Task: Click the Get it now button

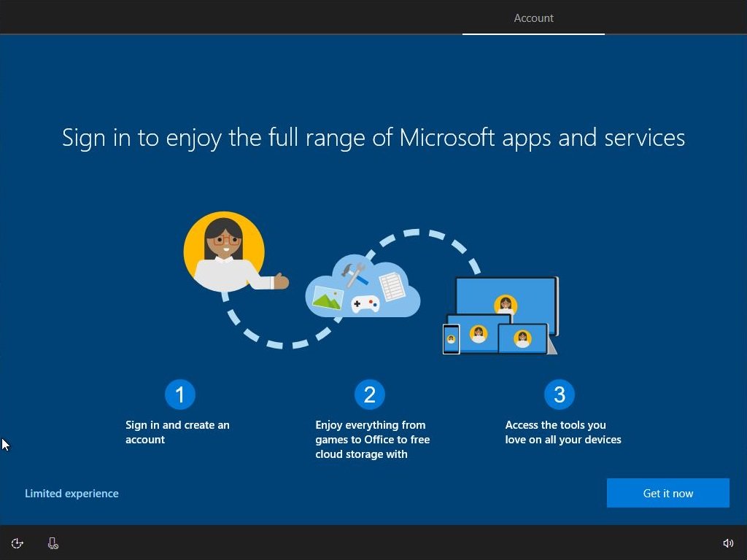Action: [667, 493]
